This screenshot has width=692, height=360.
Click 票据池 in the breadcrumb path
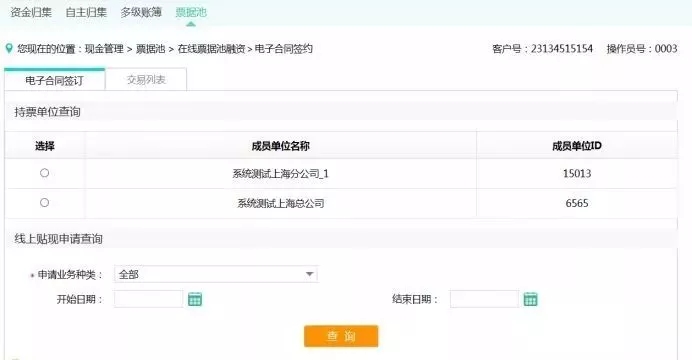(150, 49)
